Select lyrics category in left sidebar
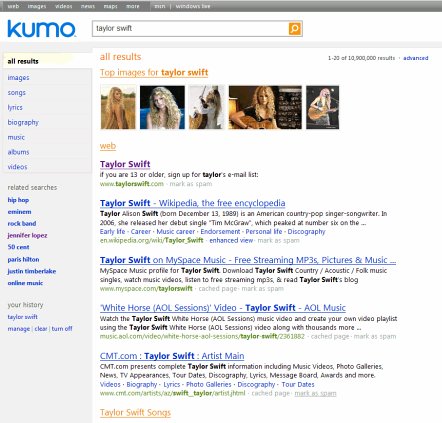 pyautogui.click(x=15, y=107)
